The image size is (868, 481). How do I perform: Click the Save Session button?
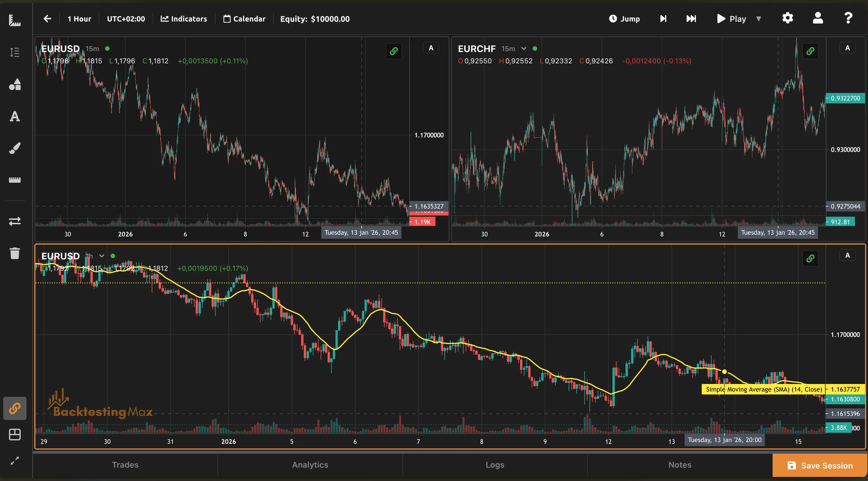click(x=820, y=465)
